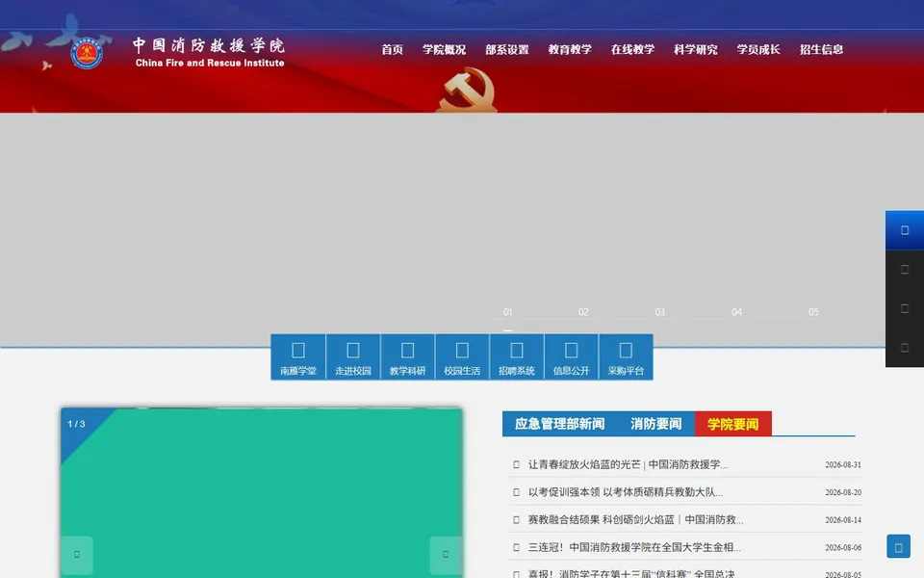The height and width of the screenshot is (578, 924).
Task: Click the blue back-to-top button at lower right
Action: point(899,547)
